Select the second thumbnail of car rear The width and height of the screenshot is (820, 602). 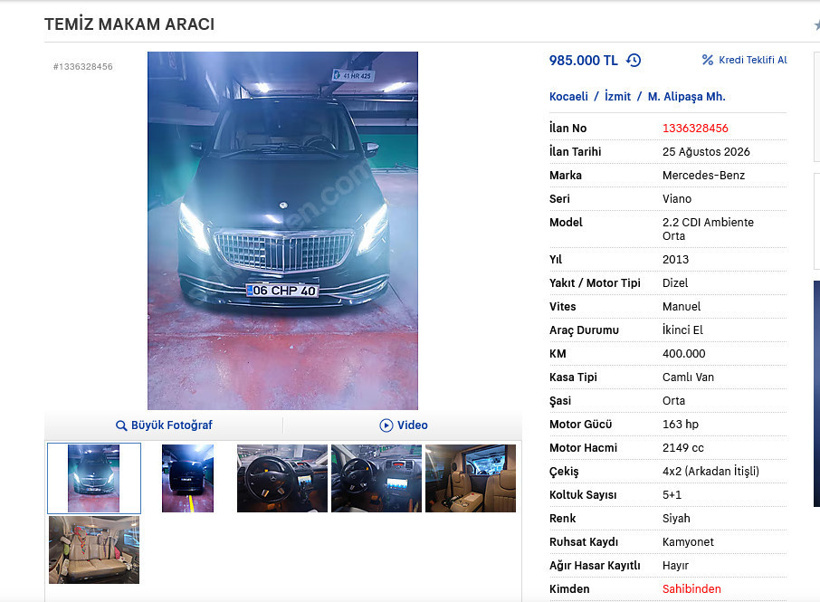[x=188, y=478]
